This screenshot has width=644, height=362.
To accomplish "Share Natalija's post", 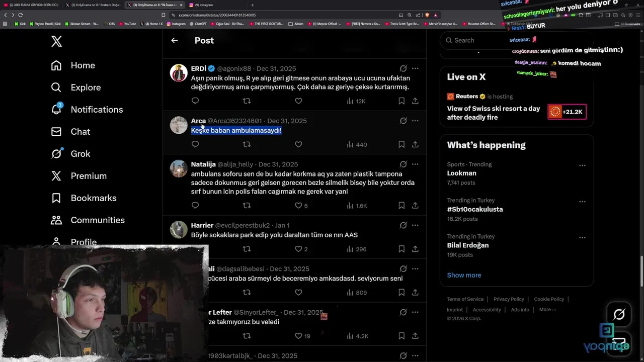I will click(x=415, y=205).
